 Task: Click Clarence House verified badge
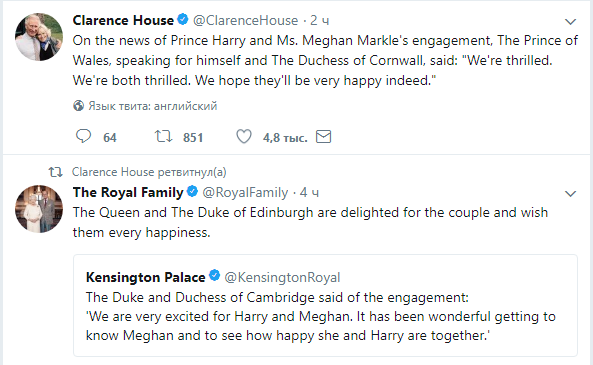click(183, 19)
